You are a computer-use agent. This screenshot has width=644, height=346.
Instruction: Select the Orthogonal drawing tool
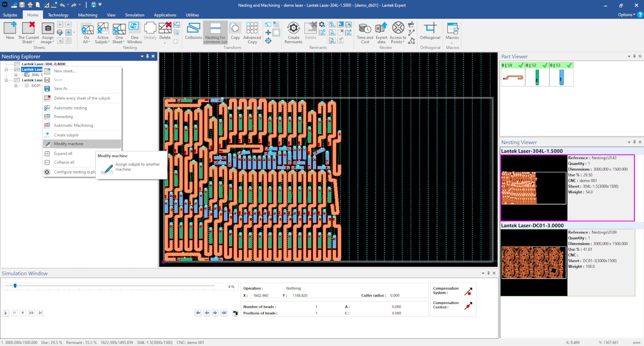(430, 31)
